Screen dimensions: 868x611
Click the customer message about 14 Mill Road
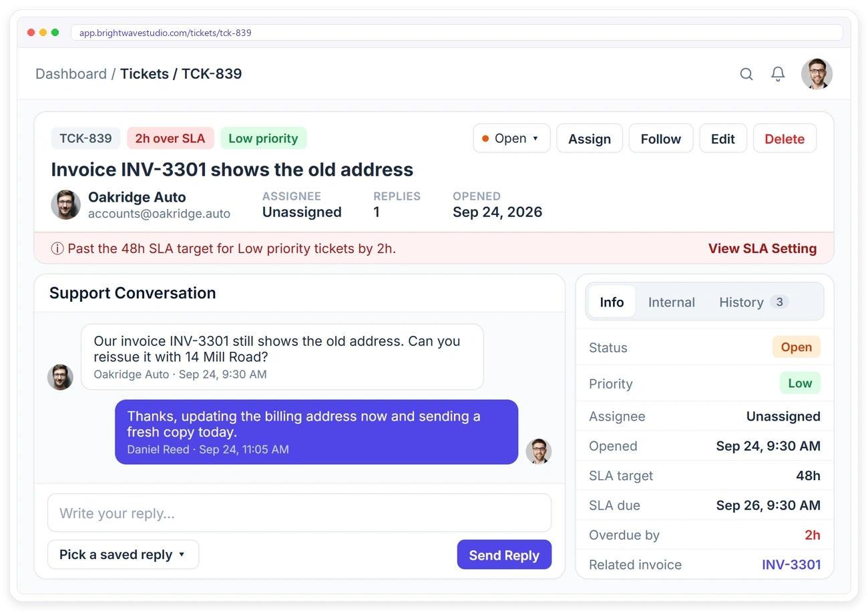pos(282,357)
